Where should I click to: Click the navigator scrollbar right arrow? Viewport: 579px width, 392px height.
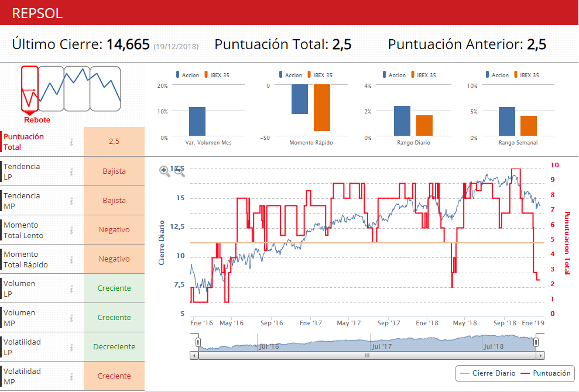tap(540, 356)
